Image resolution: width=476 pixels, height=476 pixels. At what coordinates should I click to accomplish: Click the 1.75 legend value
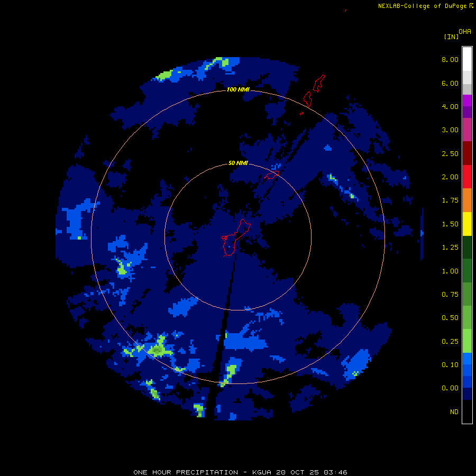(450, 200)
